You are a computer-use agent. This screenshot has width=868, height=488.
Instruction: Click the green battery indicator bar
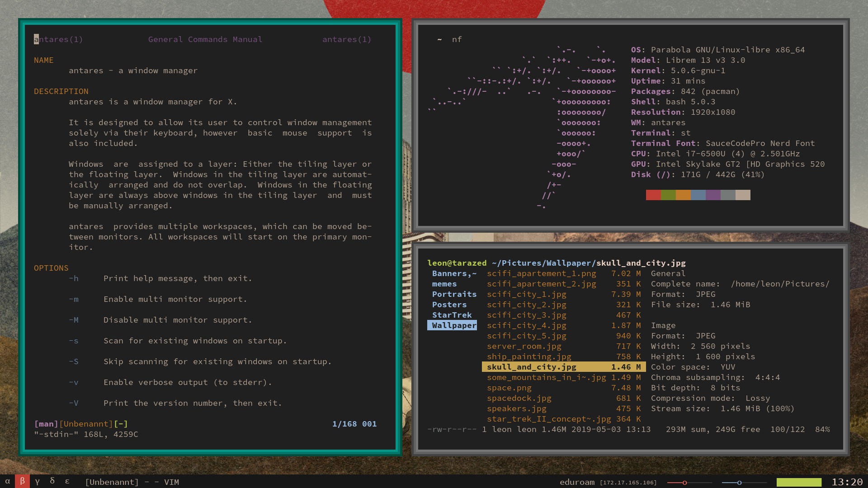coord(799,482)
